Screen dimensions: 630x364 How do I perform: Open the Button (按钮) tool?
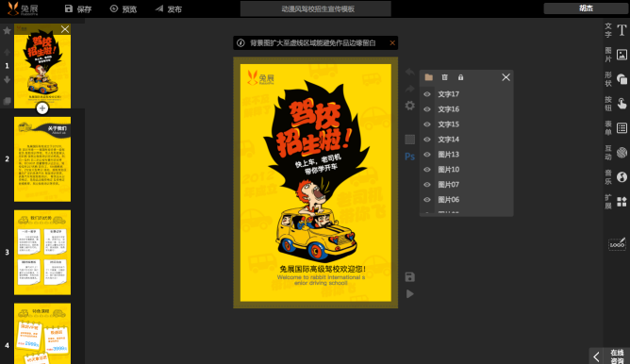point(622,104)
